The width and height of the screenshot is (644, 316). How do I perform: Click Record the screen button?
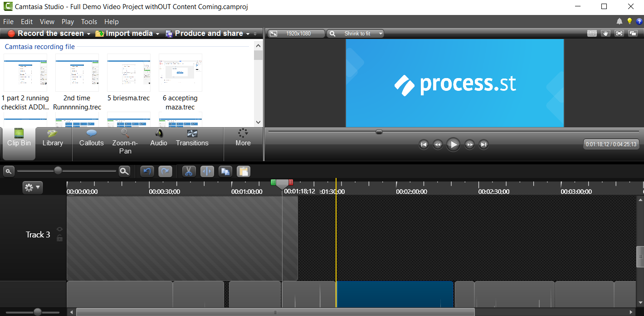pos(46,34)
